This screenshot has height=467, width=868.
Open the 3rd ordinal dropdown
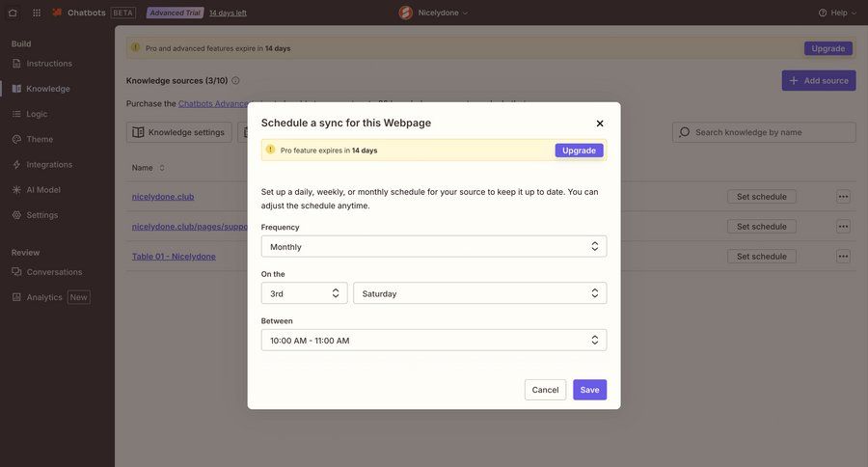point(304,293)
